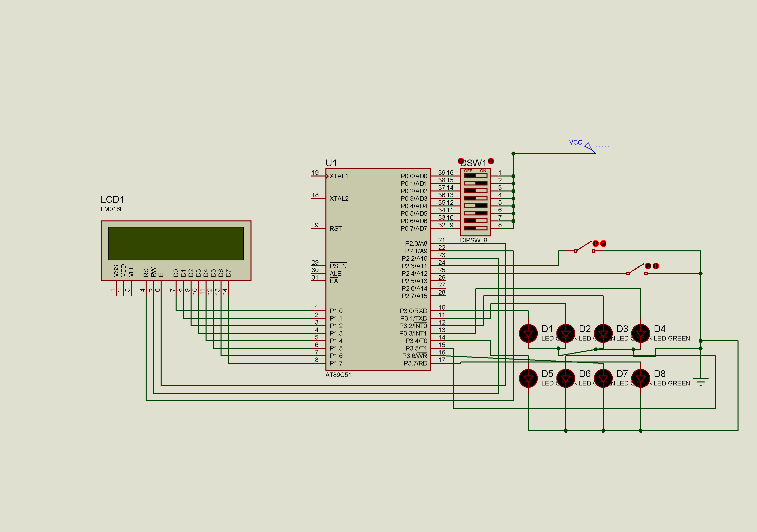The image size is (757, 532).
Task: Click the LM016L part name
Action: [x=112, y=209]
